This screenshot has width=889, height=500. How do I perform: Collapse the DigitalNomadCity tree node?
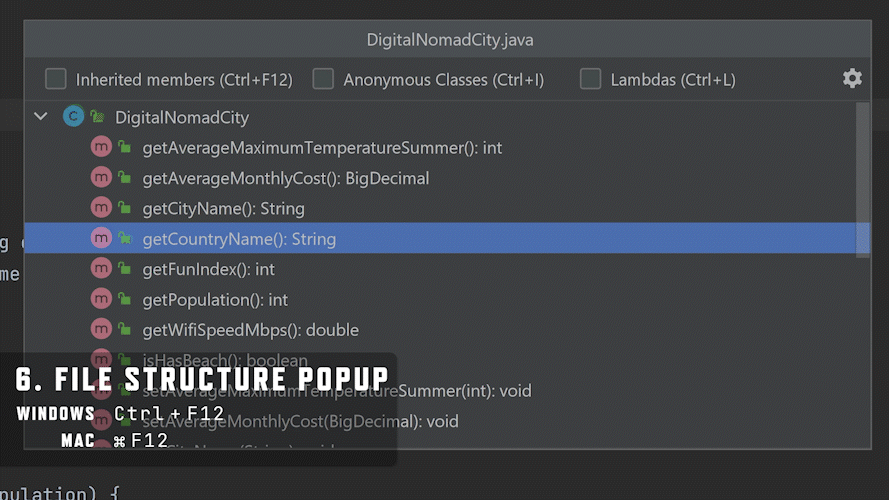[41, 117]
